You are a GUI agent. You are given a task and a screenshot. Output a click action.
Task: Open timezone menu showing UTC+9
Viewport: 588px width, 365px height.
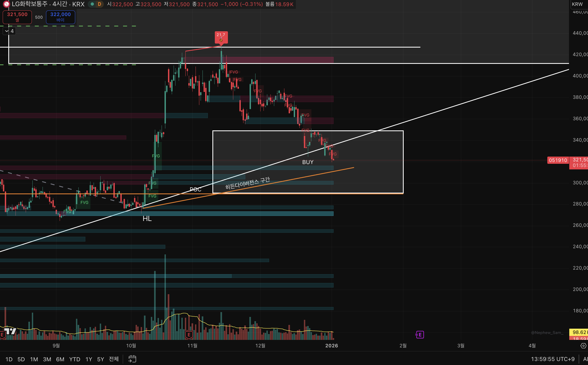click(x=553, y=359)
